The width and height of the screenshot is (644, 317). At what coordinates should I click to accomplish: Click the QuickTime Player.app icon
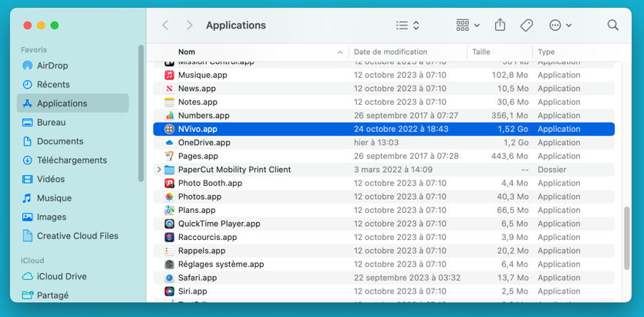pos(169,224)
